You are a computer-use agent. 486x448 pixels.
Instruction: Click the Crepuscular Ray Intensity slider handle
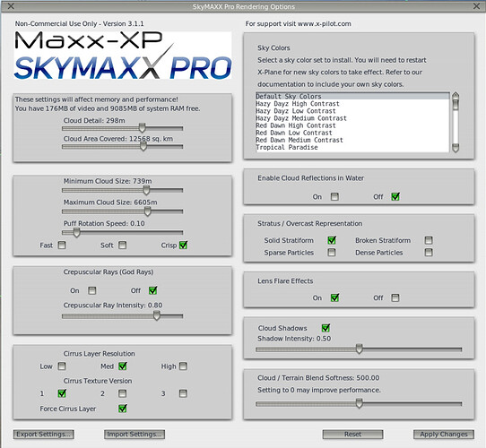click(157, 315)
